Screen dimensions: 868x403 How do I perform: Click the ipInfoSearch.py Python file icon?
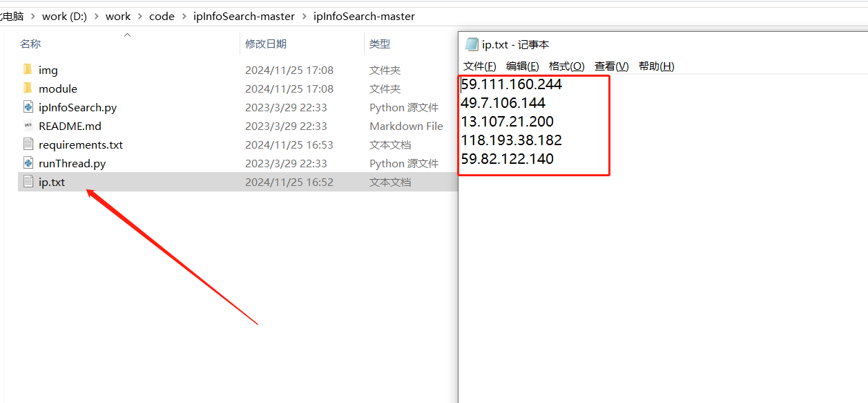pyautogui.click(x=28, y=107)
